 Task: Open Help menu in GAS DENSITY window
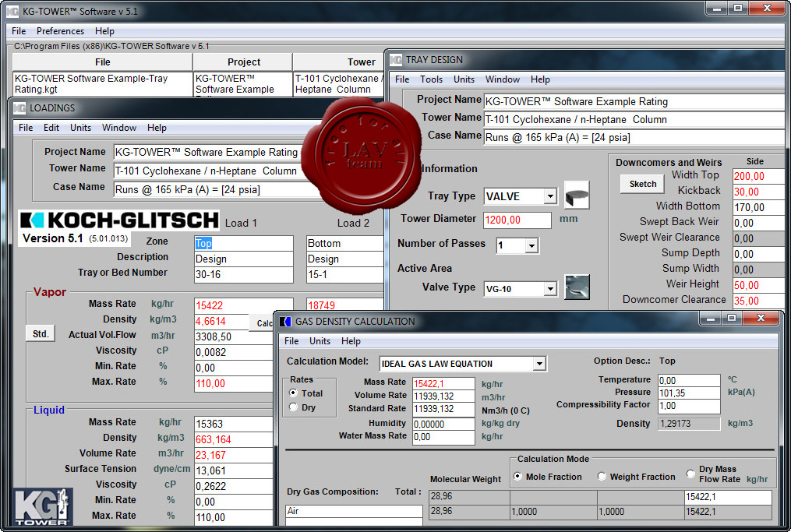coord(351,341)
